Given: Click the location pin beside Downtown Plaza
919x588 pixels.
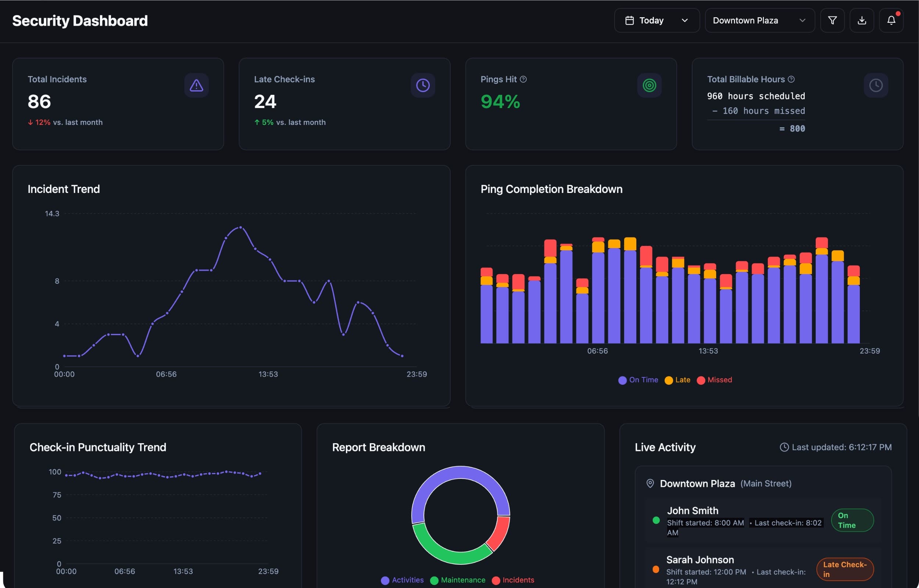Looking at the screenshot, I should point(650,483).
